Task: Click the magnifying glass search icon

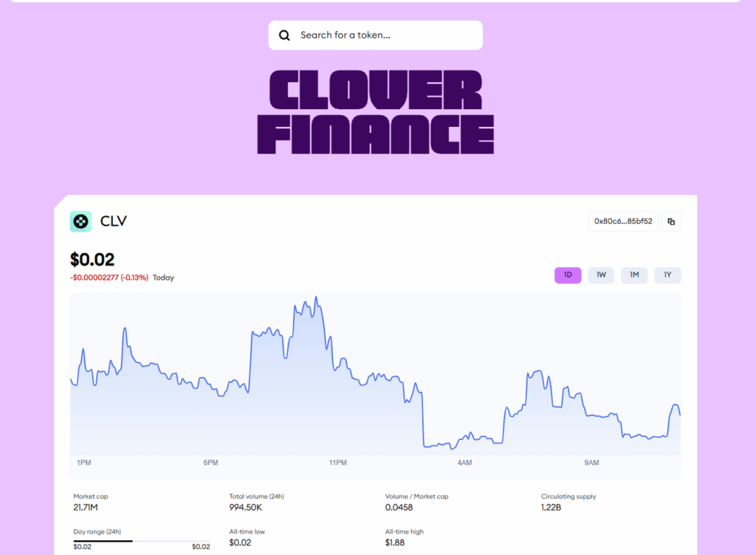Action: [x=284, y=35]
